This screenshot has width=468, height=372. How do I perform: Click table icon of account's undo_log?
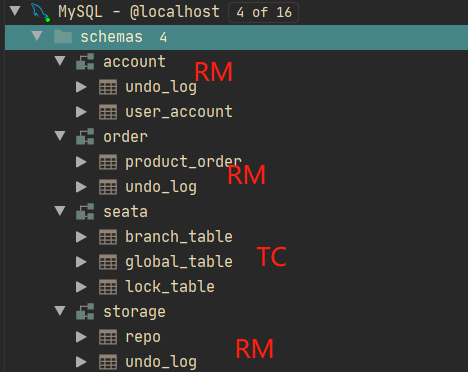tap(108, 87)
